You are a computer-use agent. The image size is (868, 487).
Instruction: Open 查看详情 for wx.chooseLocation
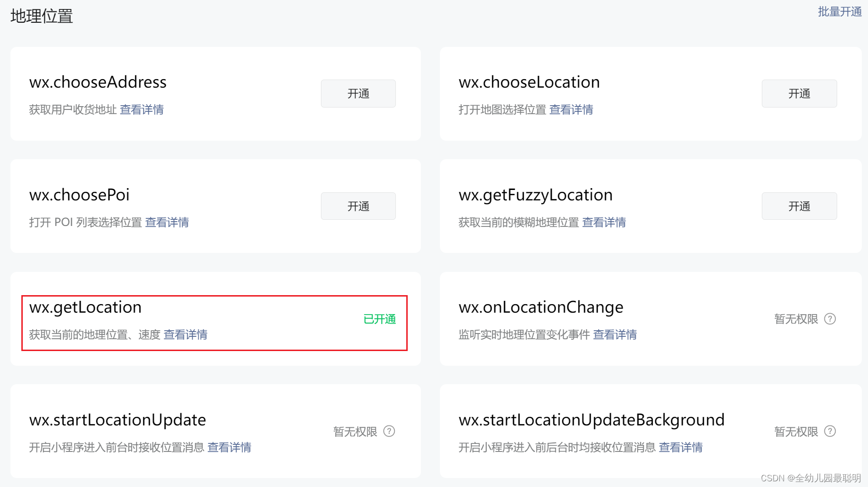coord(571,110)
